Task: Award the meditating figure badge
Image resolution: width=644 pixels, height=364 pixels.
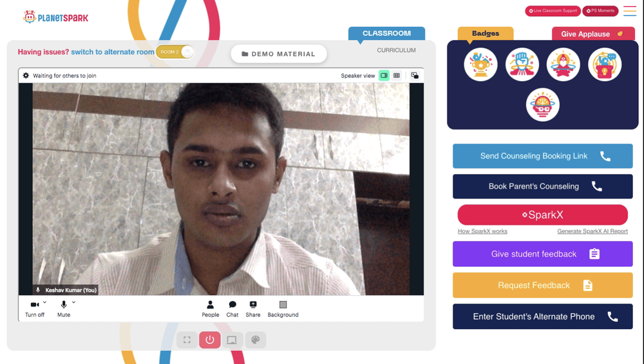Action: [x=563, y=64]
